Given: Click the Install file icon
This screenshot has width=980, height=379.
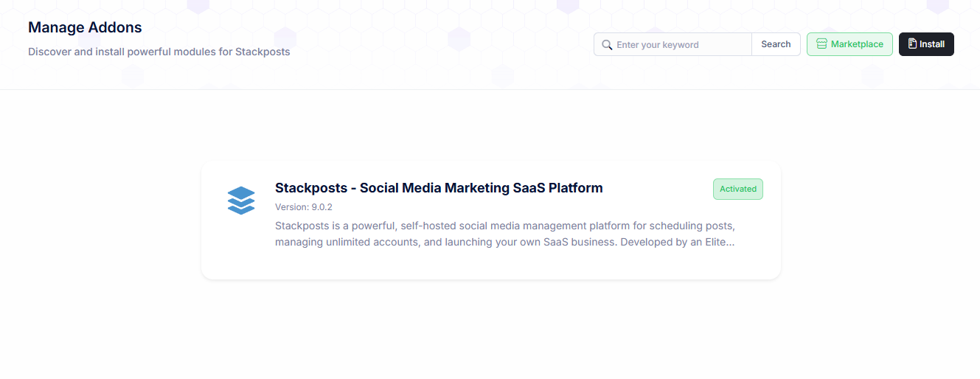Looking at the screenshot, I should point(912,44).
